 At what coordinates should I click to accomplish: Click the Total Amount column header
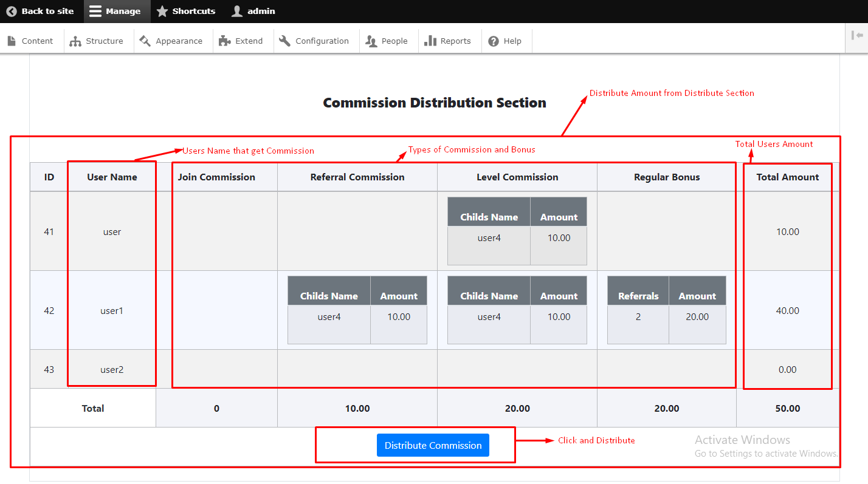pos(787,177)
